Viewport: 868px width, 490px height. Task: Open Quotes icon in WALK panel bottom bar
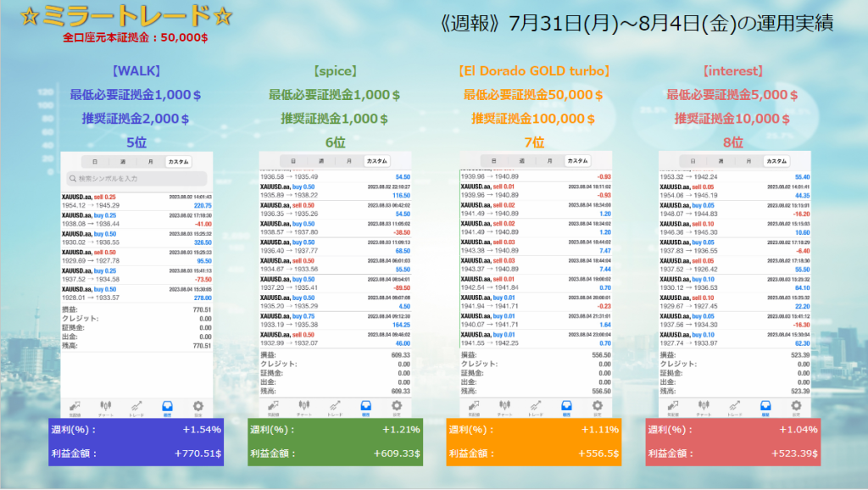(x=75, y=407)
